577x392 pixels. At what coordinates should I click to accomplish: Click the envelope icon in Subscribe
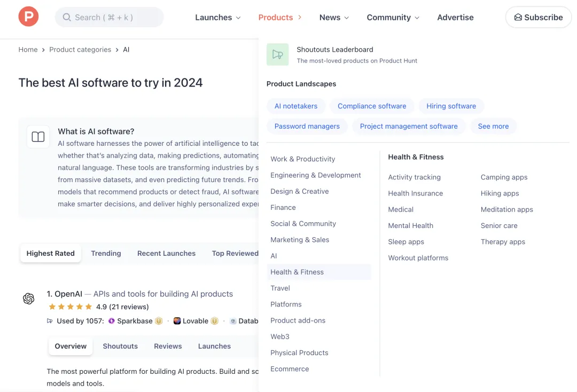(518, 17)
